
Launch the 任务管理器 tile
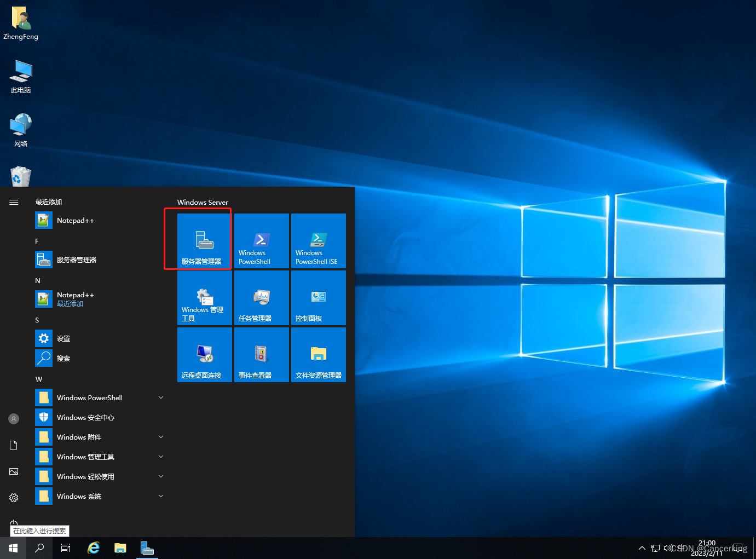262,298
